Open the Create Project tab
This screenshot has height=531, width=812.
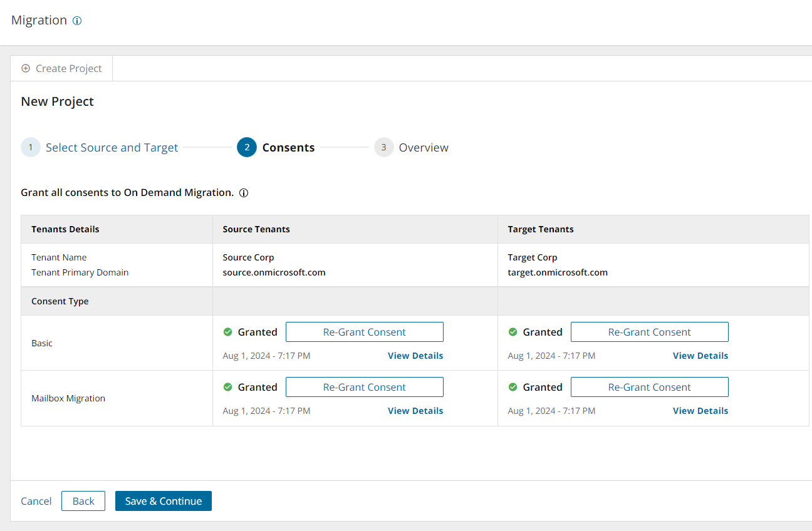coord(62,68)
